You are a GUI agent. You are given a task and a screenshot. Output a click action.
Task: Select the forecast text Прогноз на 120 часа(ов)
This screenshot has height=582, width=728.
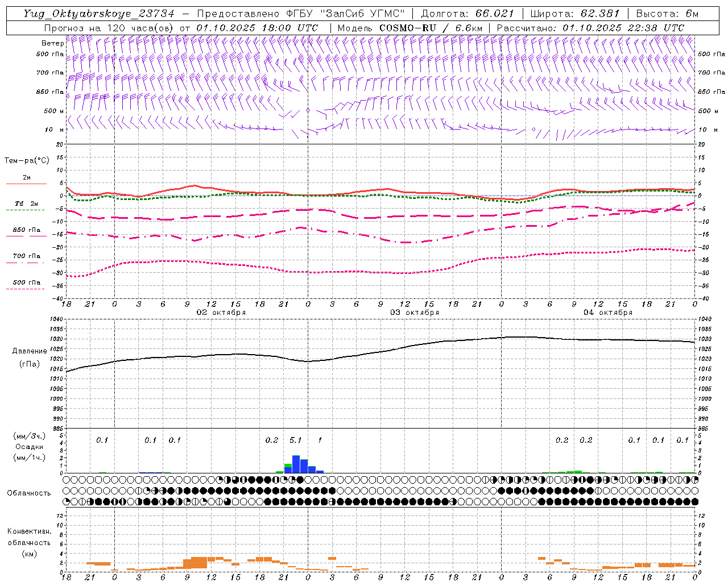pos(109,28)
